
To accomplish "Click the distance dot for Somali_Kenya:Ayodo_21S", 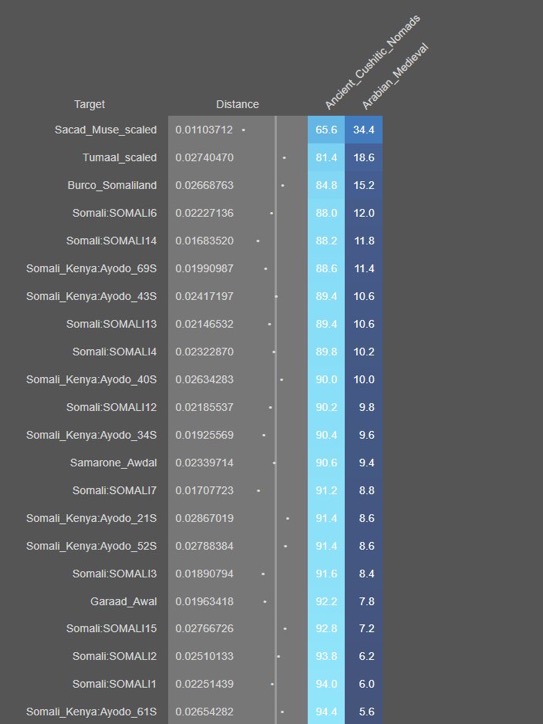I will coord(288,519).
